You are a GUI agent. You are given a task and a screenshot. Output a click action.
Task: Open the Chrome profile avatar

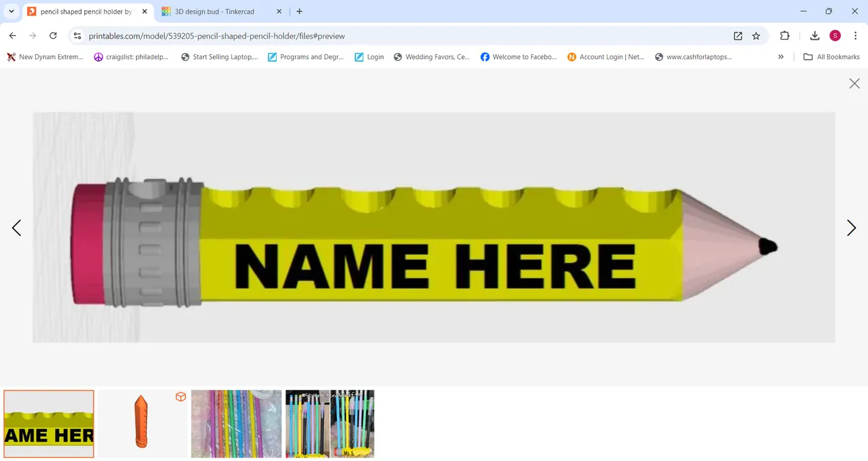(835, 36)
